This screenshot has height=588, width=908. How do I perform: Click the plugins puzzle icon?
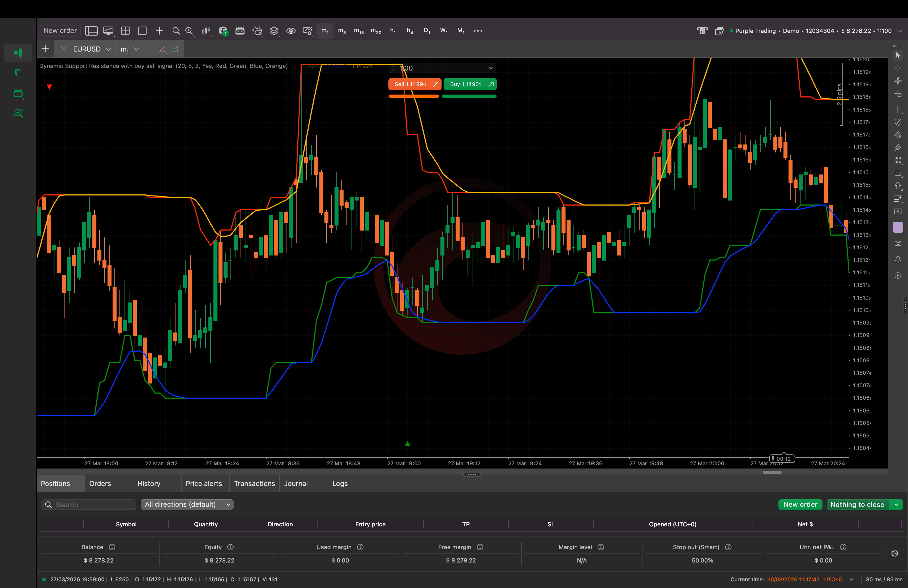point(257,31)
